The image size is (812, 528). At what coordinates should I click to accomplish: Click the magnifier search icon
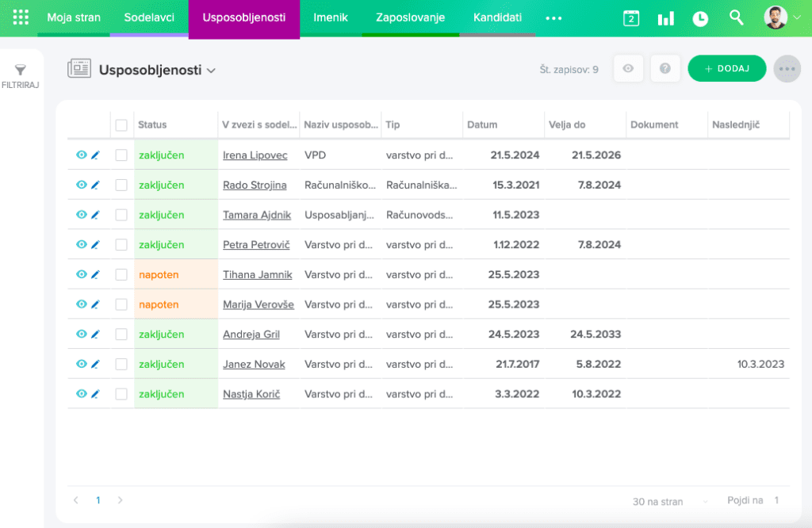(x=737, y=17)
